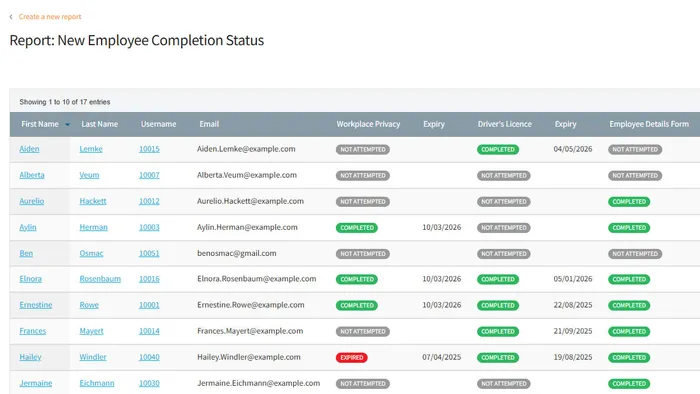Open the Veum last name link
The height and width of the screenshot is (394, 700).
[89, 175]
